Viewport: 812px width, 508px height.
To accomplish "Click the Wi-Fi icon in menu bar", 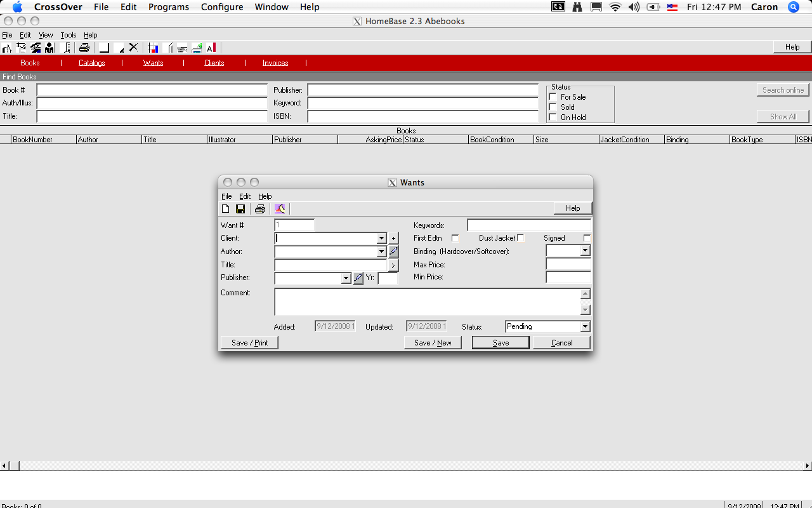I will 615,7.
